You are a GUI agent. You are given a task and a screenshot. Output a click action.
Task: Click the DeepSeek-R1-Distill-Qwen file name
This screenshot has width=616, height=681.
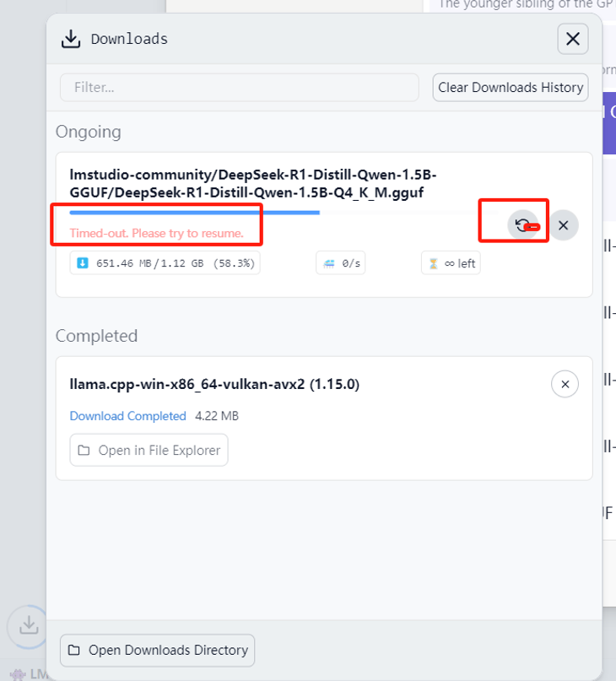click(253, 183)
